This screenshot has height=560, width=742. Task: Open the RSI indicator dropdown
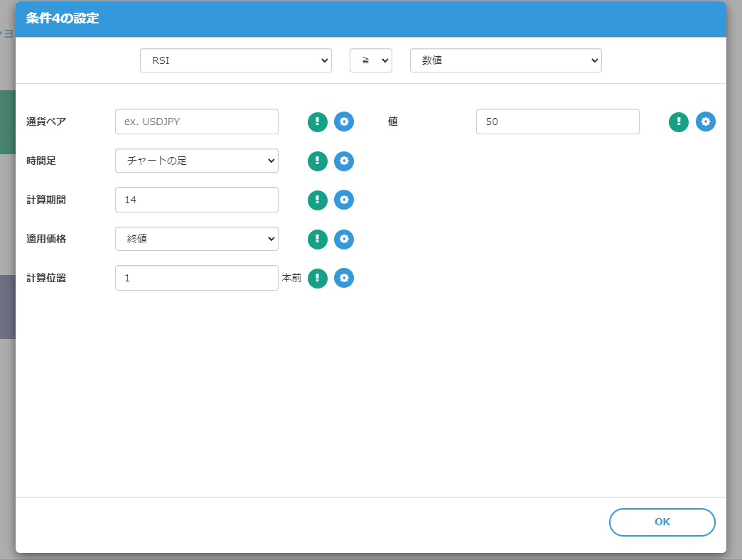235,60
